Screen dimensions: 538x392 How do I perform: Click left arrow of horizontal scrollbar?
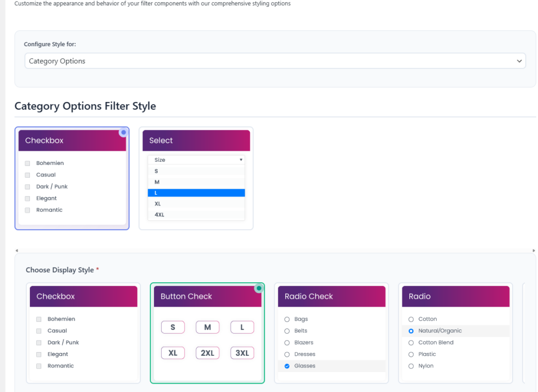(x=17, y=251)
